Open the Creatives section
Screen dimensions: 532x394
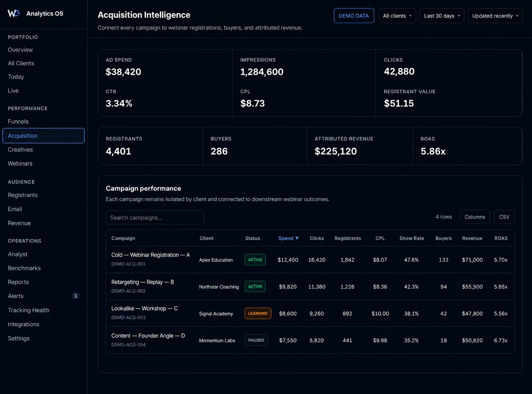coord(20,150)
